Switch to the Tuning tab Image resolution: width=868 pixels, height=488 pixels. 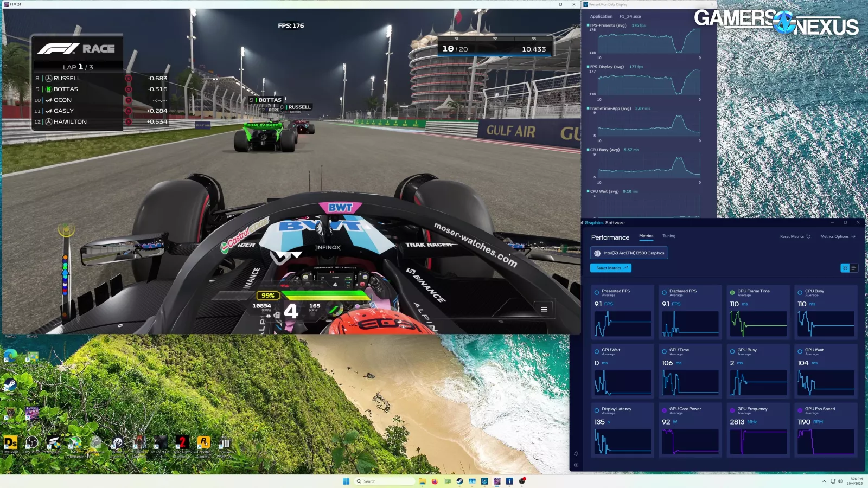668,236
